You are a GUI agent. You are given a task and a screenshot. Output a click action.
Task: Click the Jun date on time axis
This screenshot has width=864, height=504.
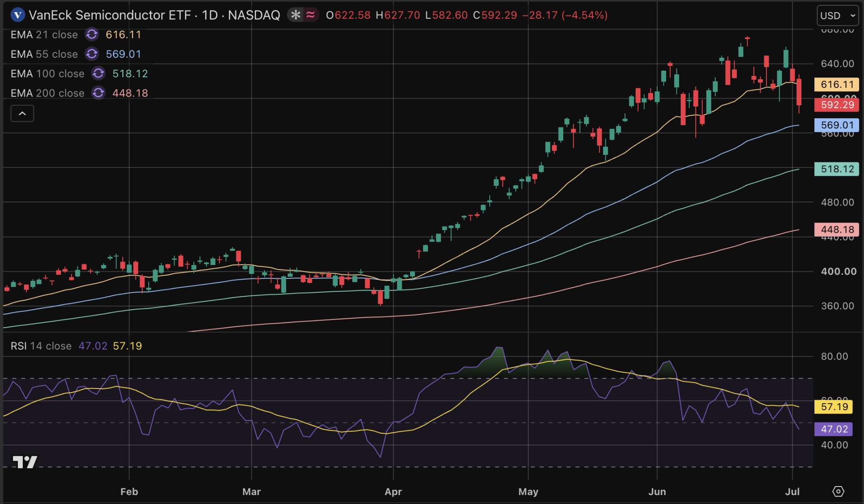pyautogui.click(x=657, y=491)
